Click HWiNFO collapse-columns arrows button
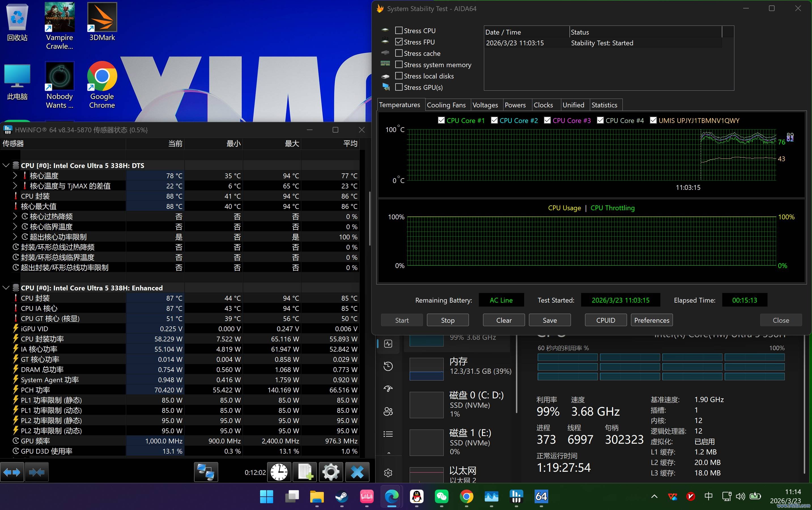 coord(37,472)
